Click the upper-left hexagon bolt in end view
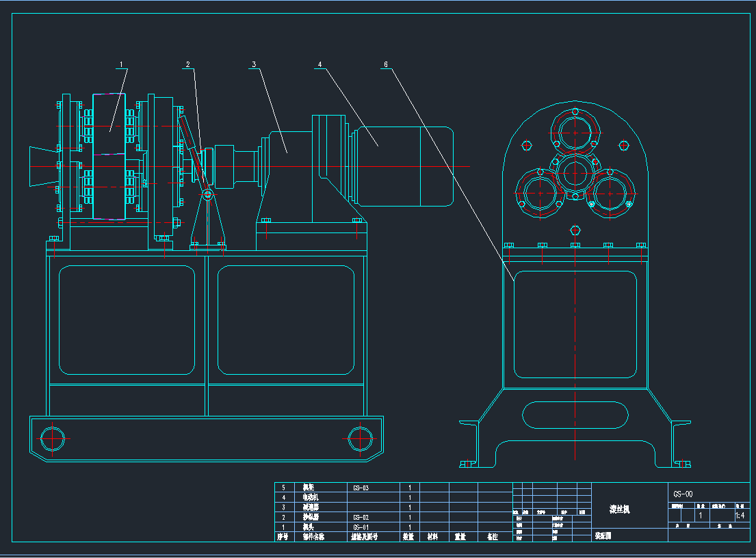Viewport: 756px width, 558px height. [526, 145]
